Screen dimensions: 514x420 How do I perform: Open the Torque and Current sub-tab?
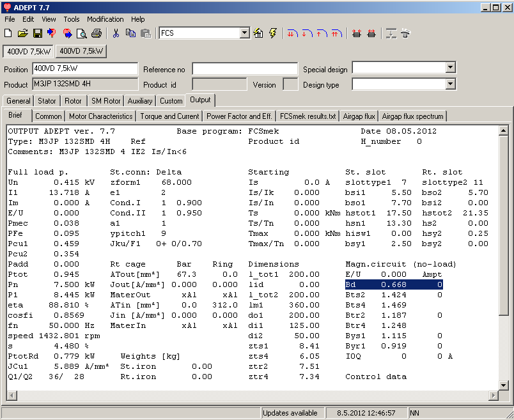(x=169, y=116)
